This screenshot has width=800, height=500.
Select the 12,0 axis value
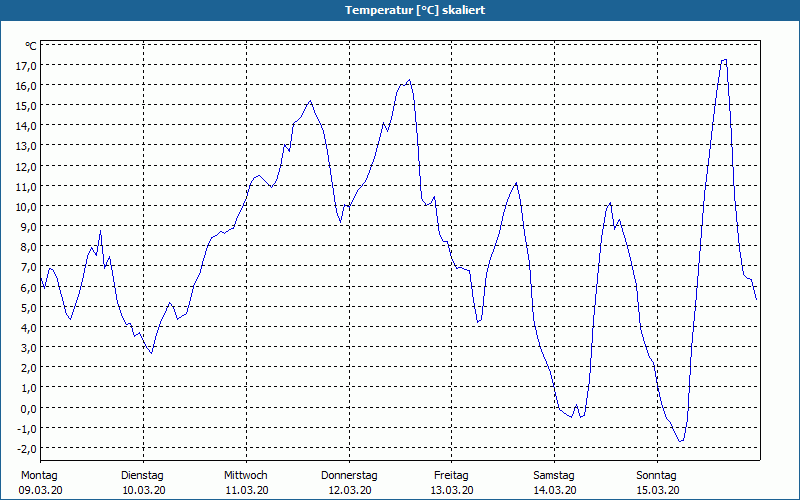(26, 166)
